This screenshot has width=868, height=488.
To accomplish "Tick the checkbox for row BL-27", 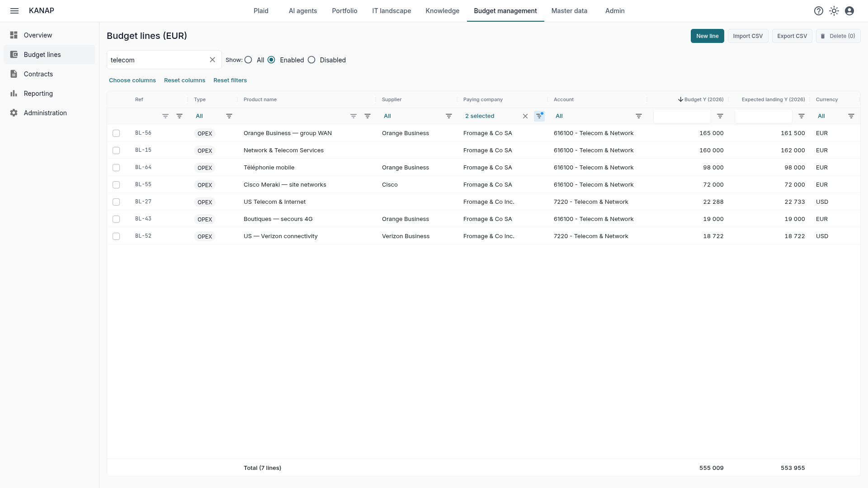I will [116, 202].
